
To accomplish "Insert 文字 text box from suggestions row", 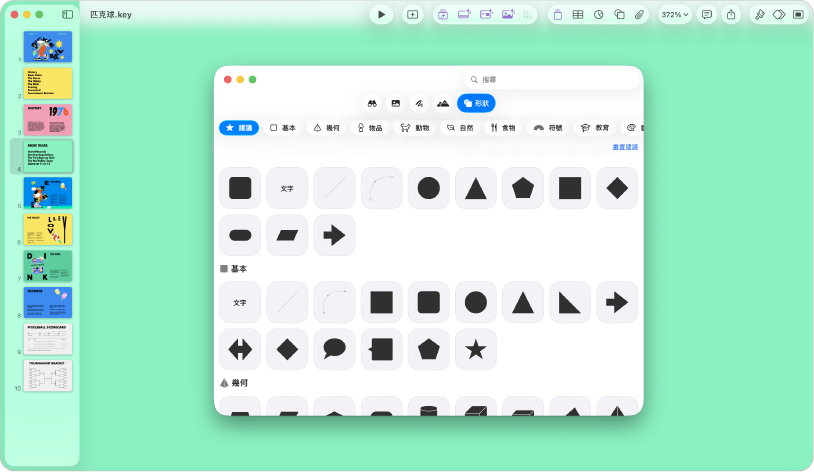I will click(x=287, y=188).
